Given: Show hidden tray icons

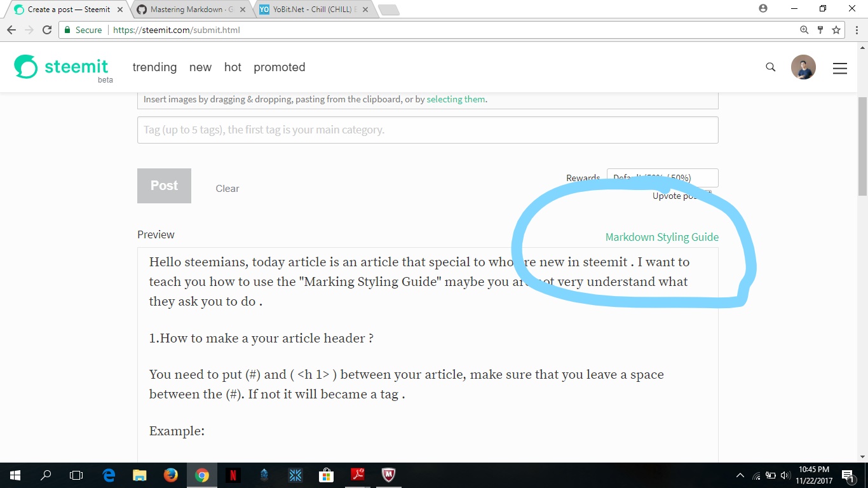Looking at the screenshot, I should (x=740, y=475).
